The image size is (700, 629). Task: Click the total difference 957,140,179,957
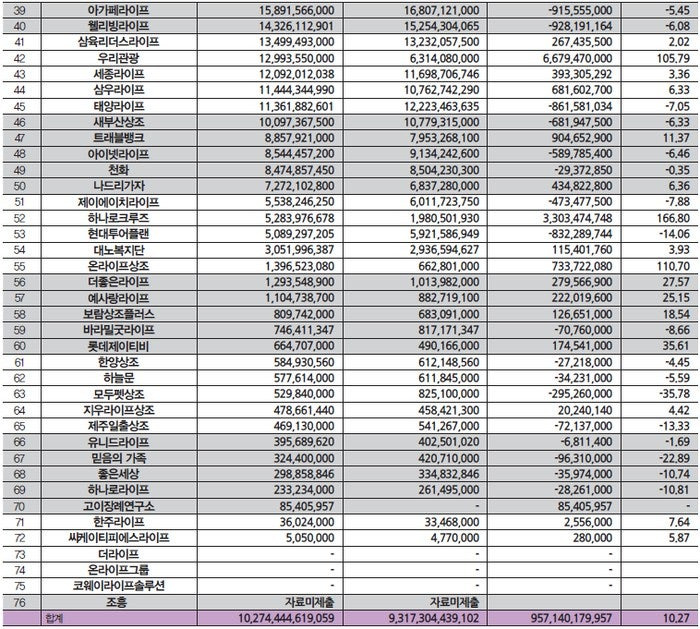[571, 619]
